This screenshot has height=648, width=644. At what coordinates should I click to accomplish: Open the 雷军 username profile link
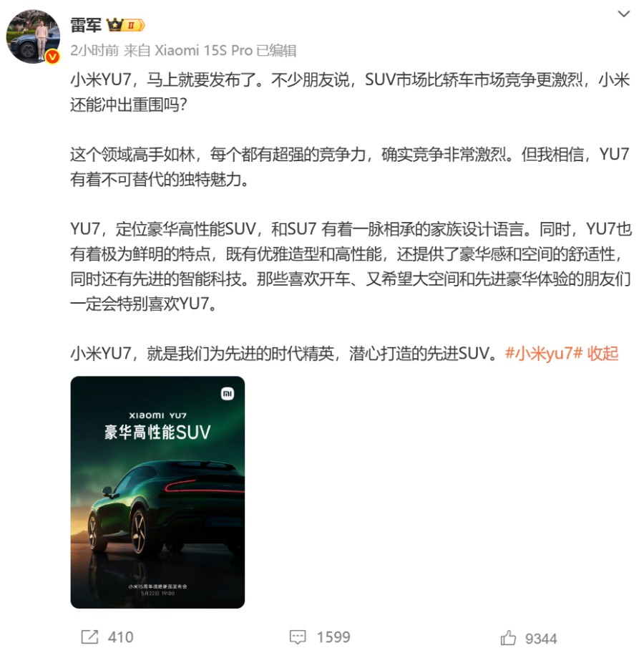tap(85, 25)
